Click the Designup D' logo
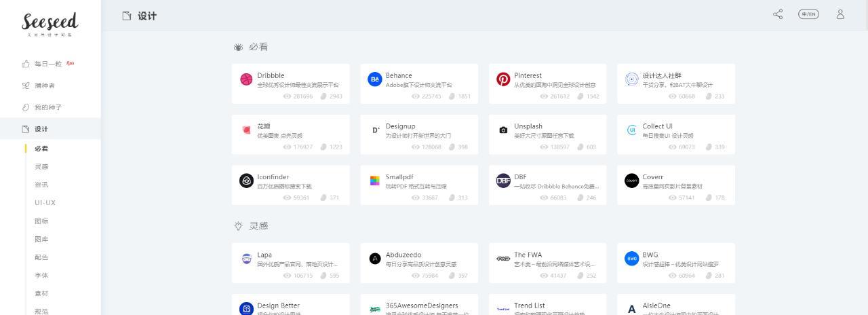This screenshot has width=868, height=315. (375, 130)
